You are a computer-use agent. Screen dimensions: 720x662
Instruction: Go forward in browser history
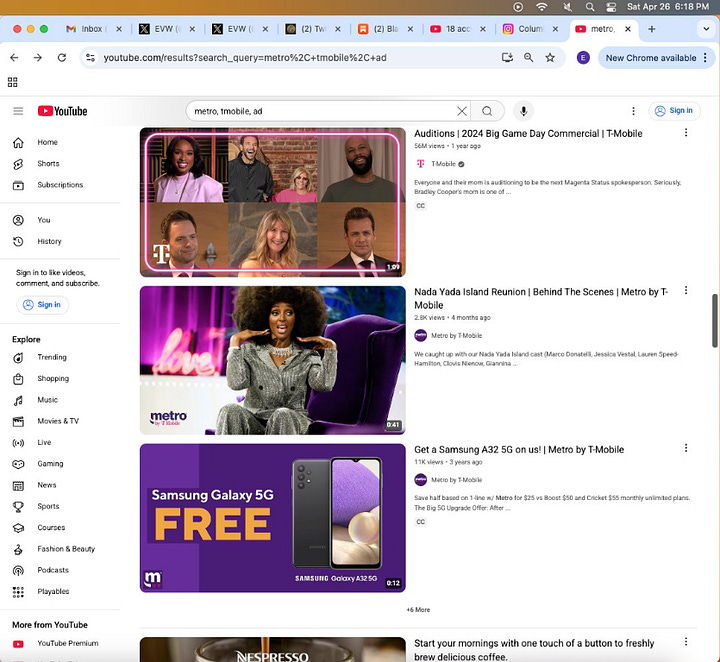pyautogui.click(x=38, y=57)
